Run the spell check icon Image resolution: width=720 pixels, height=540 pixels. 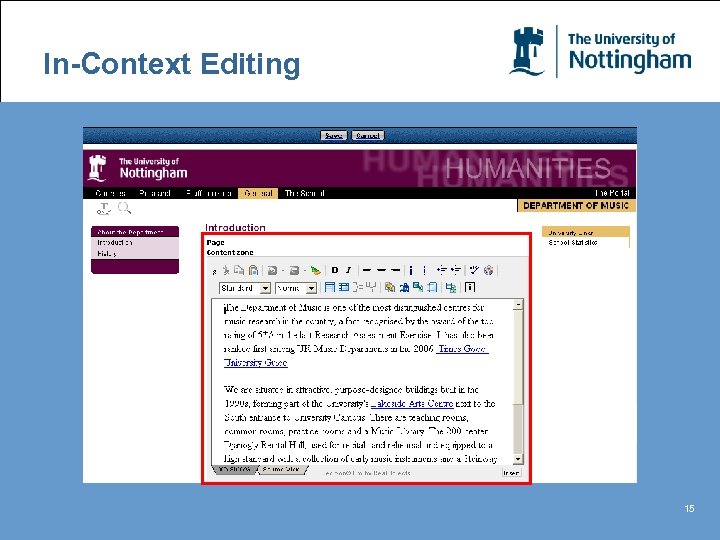[x=474, y=270]
